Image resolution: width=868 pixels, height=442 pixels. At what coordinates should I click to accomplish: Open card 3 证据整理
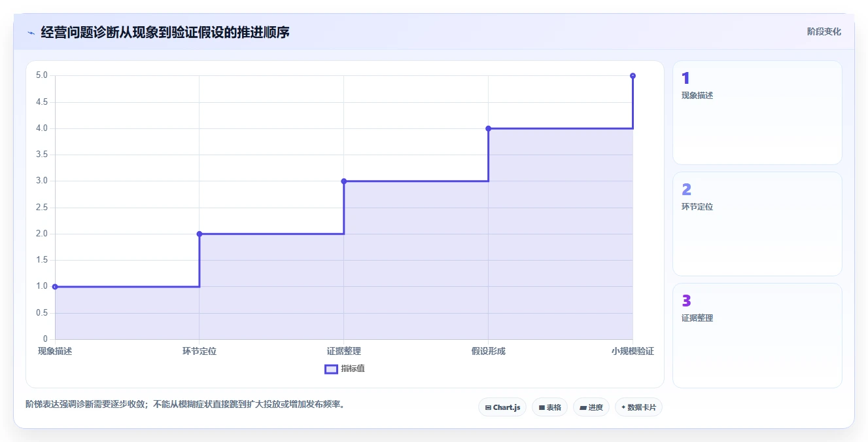pos(757,335)
